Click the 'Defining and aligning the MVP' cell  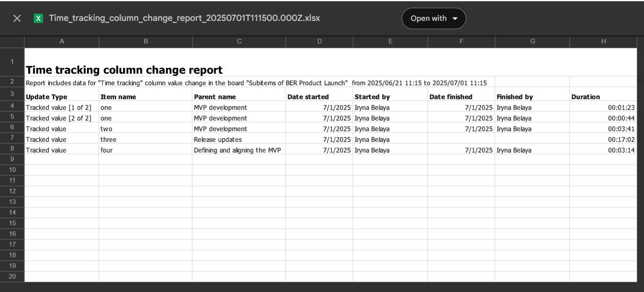coord(239,150)
